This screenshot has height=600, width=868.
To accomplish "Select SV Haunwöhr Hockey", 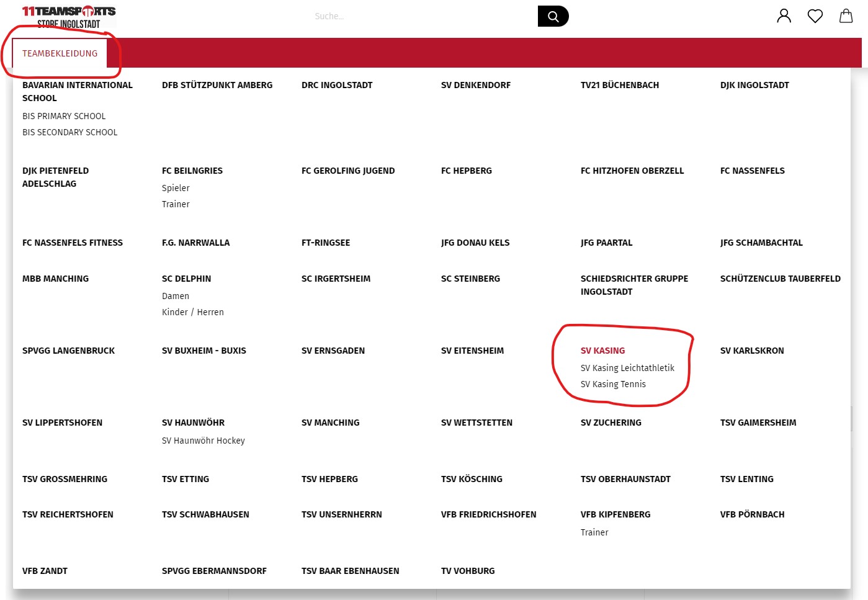I will (204, 441).
